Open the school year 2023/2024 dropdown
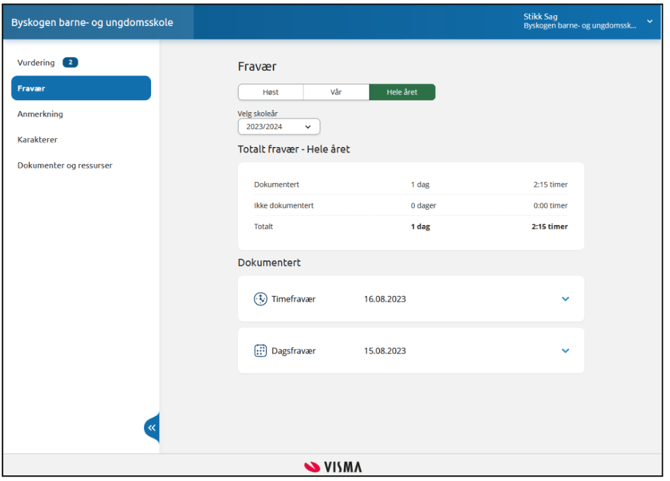This screenshot has height=481, width=670. click(279, 127)
